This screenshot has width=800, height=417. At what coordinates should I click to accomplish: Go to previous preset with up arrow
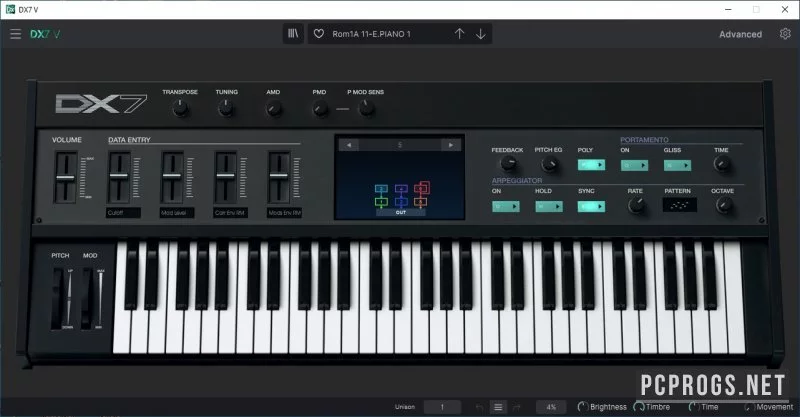pos(459,34)
